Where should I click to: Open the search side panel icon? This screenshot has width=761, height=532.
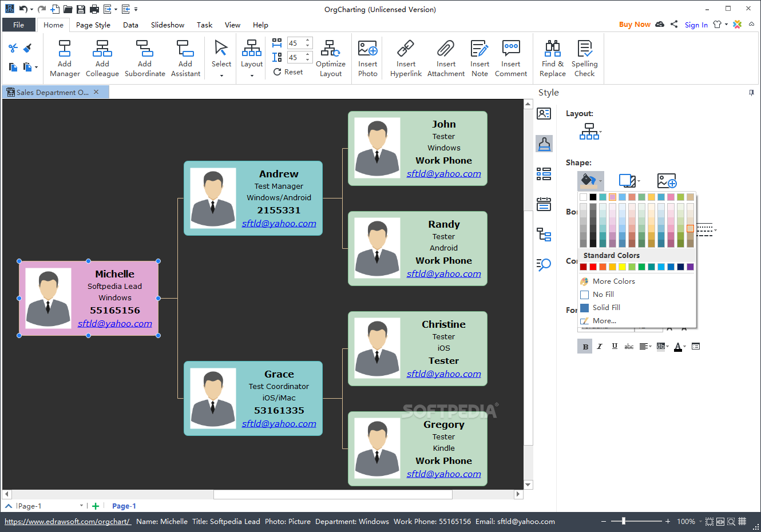pyautogui.click(x=544, y=264)
